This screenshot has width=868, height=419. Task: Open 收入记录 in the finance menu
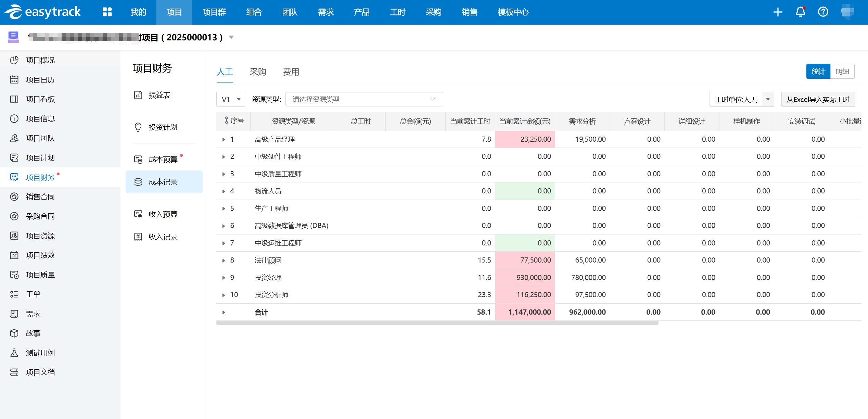click(x=163, y=237)
